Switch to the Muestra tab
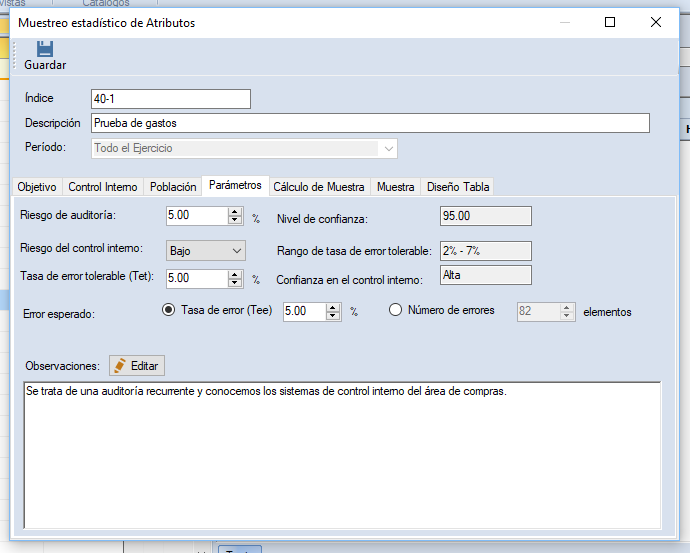The width and height of the screenshot is (690, 553). (x=396, y=187)
